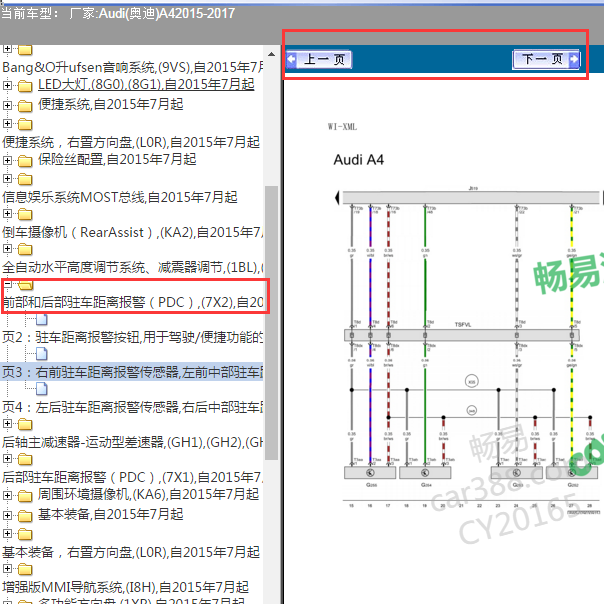Click the 下一页 next page button

coord(546,60)
